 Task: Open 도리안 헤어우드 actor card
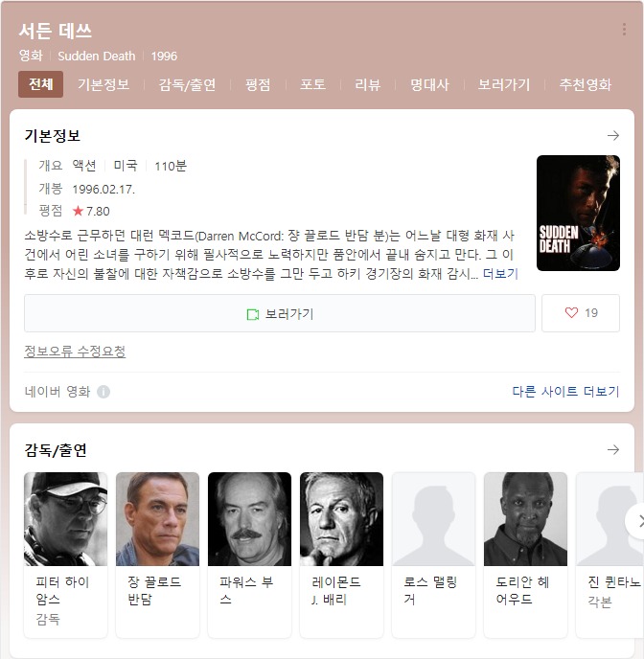point(525,555)
